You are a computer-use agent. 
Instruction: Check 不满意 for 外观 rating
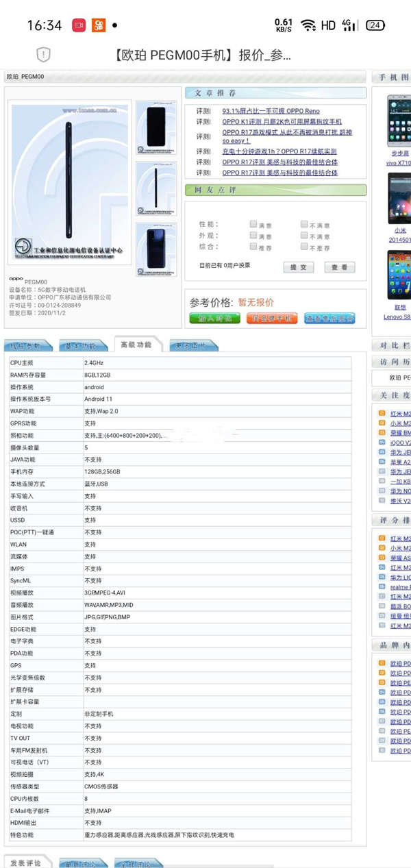[304, 235]
